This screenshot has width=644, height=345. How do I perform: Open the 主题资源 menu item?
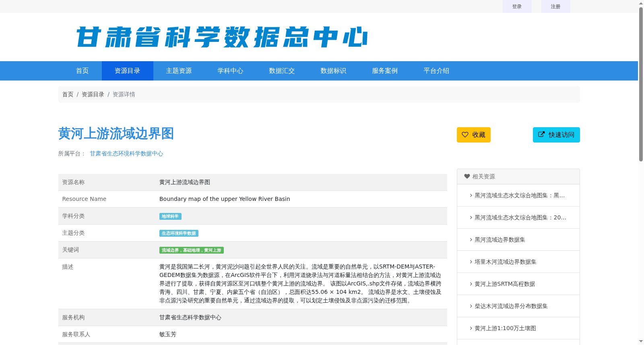pyautogui.click(x=179, y=71)
